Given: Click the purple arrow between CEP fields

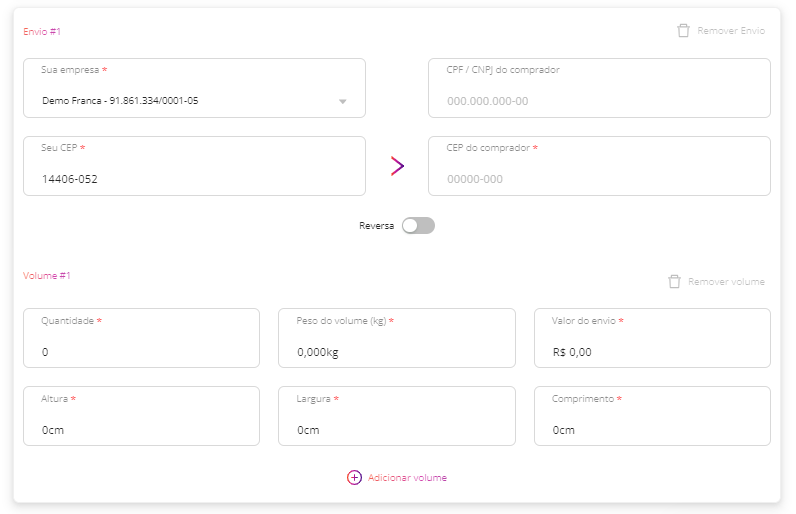Looking at the screenshot, I should 397,166.
